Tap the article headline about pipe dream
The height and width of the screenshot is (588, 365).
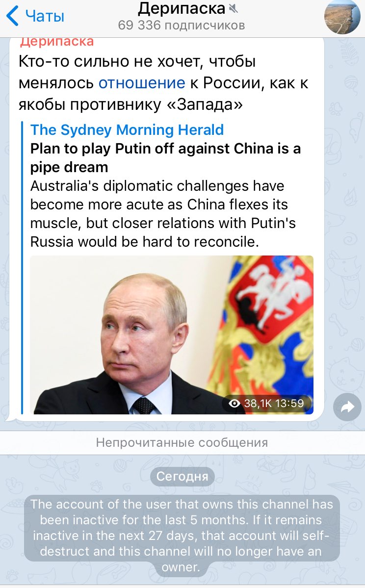point(165,158)
